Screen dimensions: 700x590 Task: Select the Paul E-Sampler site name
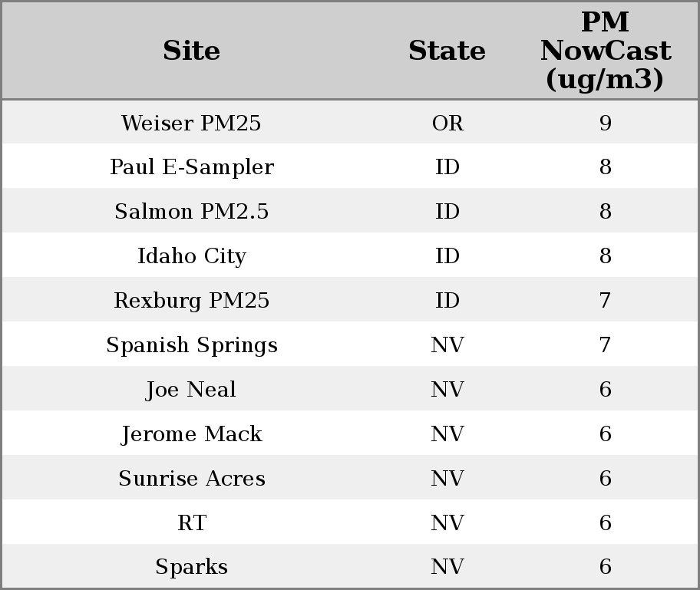pos(191,167)
